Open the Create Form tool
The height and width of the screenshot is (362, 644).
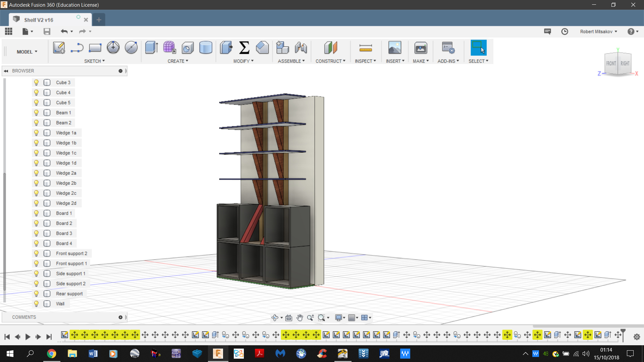[x=169, y=48]
